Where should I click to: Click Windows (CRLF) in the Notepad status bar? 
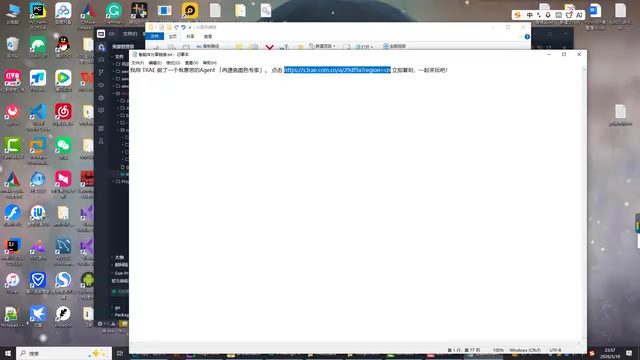525,350
